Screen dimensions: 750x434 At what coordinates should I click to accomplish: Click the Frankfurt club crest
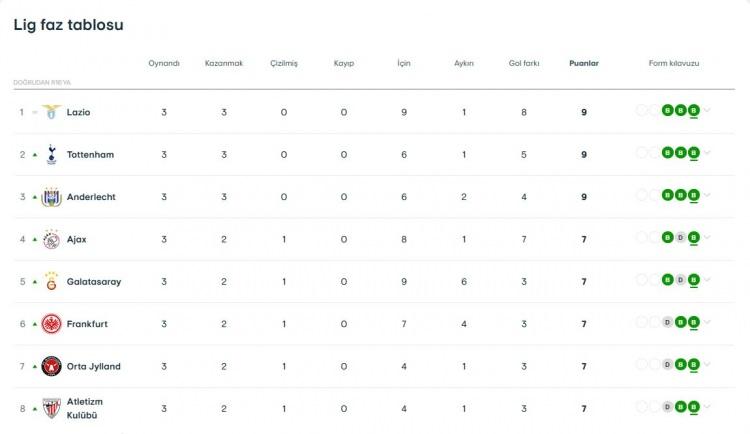51,324
